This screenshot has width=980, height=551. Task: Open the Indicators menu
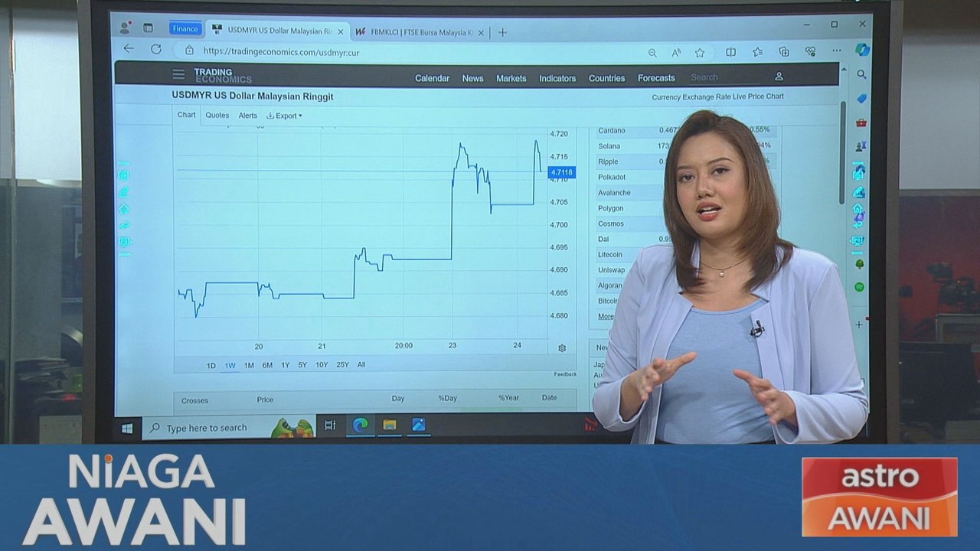tap(557, 78)
